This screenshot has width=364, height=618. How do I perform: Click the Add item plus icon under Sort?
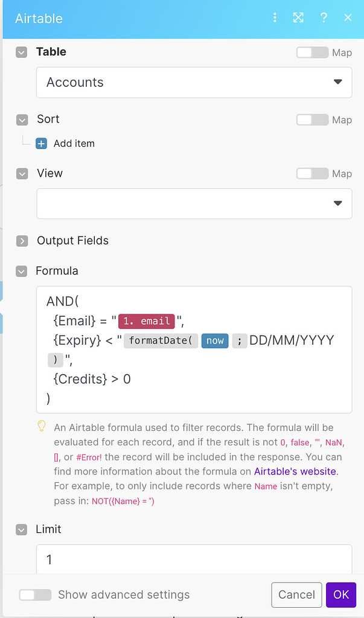coord(40,143)
